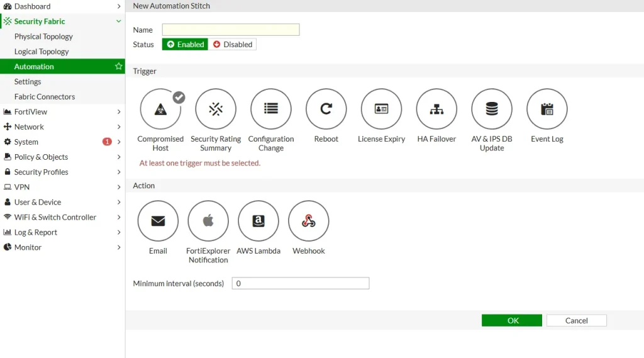Select the Compromised Host trigger icon
This screenshot has width=644, height=358.
(x=160, y=109)
